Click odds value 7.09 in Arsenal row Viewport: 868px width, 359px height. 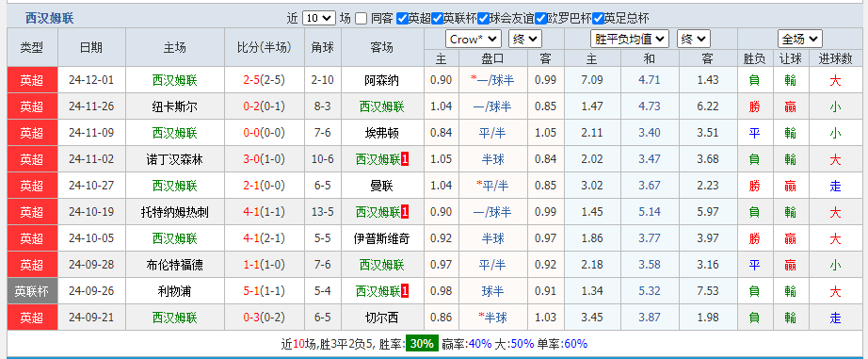coord(592,80)
